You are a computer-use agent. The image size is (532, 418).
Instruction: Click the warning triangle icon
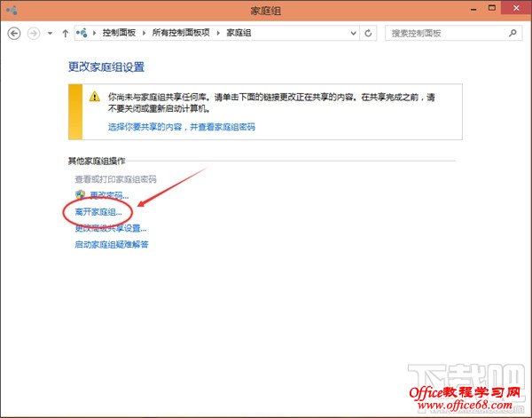pos(95,97)
